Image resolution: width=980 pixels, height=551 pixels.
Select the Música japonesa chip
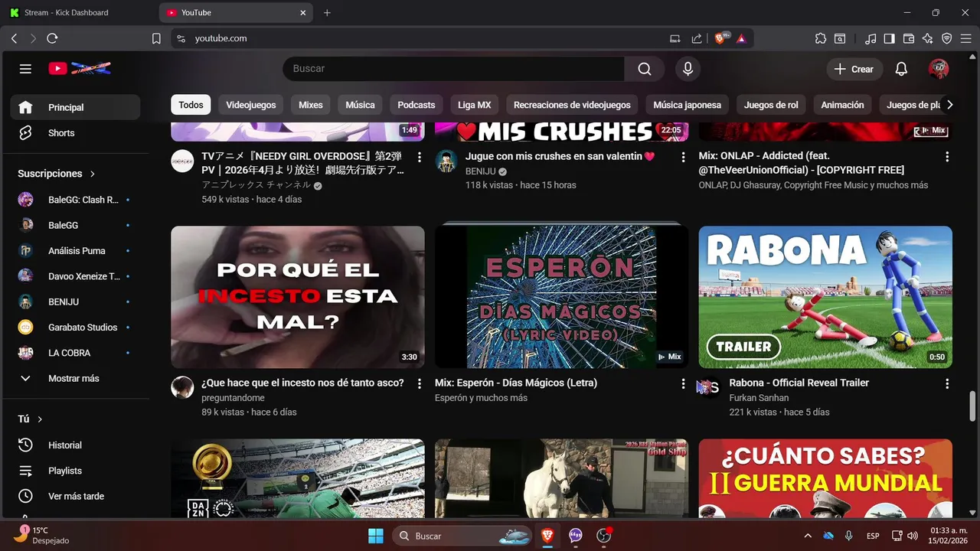(688, 105)
